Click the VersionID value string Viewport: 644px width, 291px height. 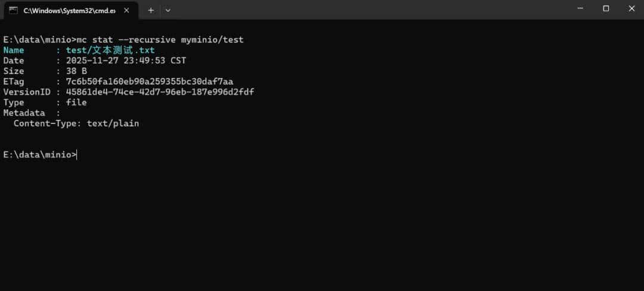pos(160,92)
